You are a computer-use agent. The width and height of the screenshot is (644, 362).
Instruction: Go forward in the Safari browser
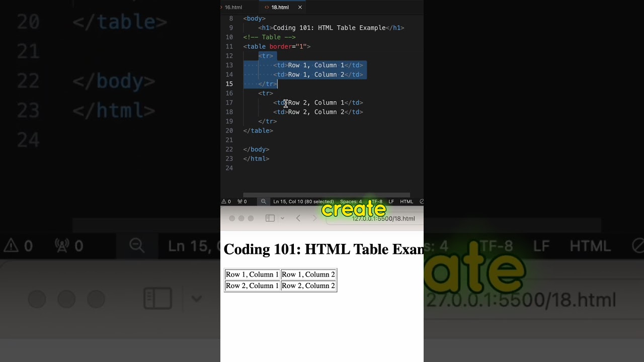point(315,218)
